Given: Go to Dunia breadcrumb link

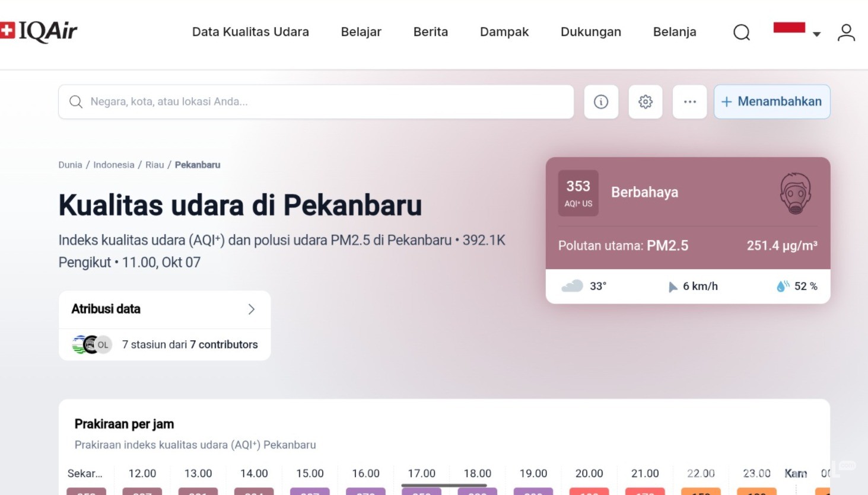Looking at the screenshot, I should 70,165.
